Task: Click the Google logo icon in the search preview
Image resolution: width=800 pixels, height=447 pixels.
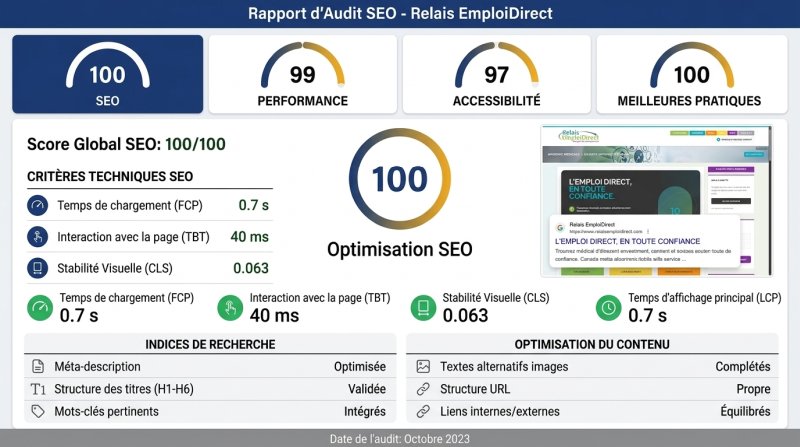Action: pyautogui.click(x=560, y=228)
